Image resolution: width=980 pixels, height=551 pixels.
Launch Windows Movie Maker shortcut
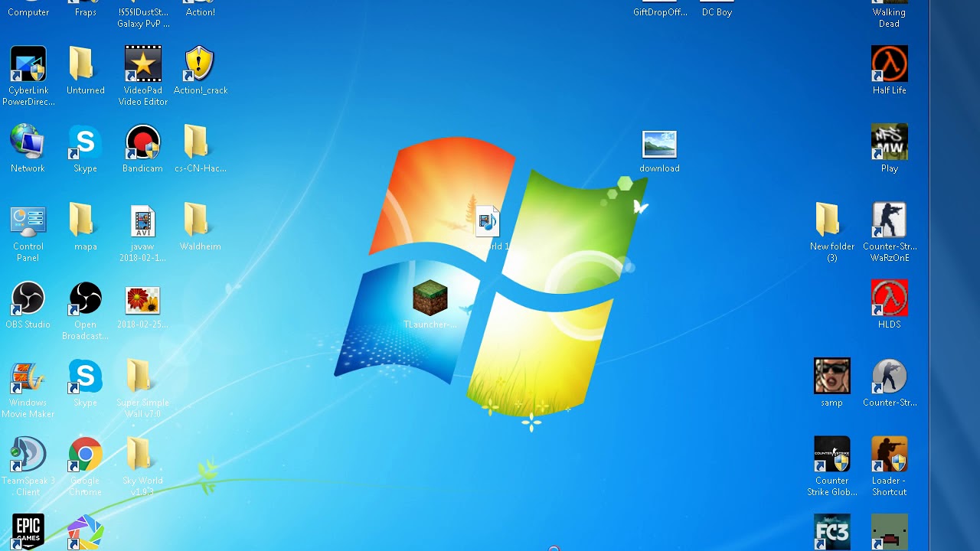tap(28, 377)
